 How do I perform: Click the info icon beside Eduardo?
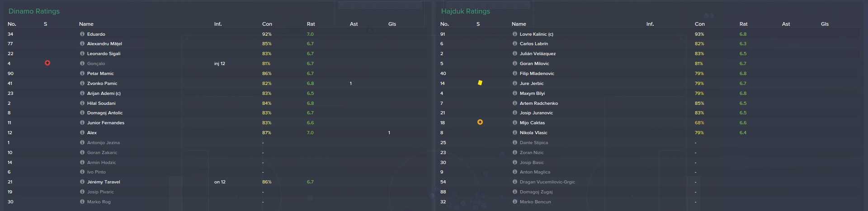click(x=82, y=34)
